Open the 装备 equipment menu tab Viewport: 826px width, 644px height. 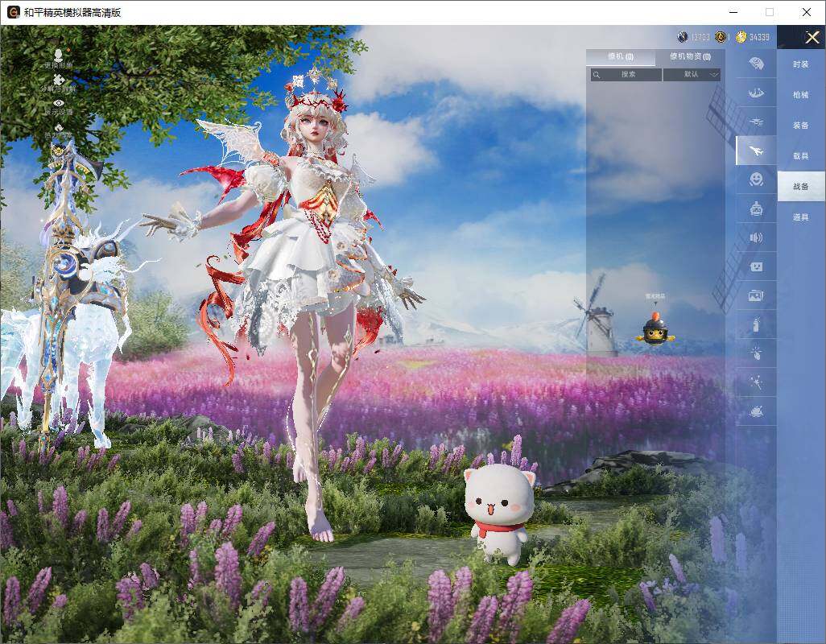pyautogui.click(x=801, y=126)
